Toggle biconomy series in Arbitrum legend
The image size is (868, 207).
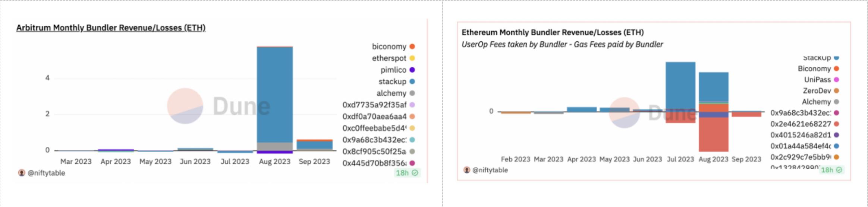tap(393, 47)
